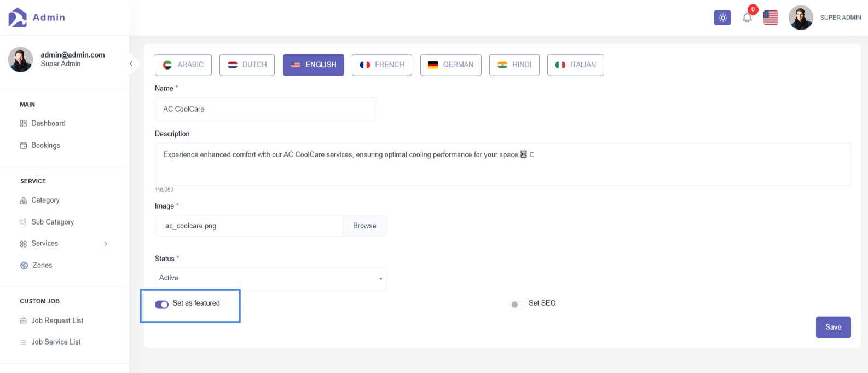Go to Zones in the sidebar
The image size is (868, 373).
42,265
